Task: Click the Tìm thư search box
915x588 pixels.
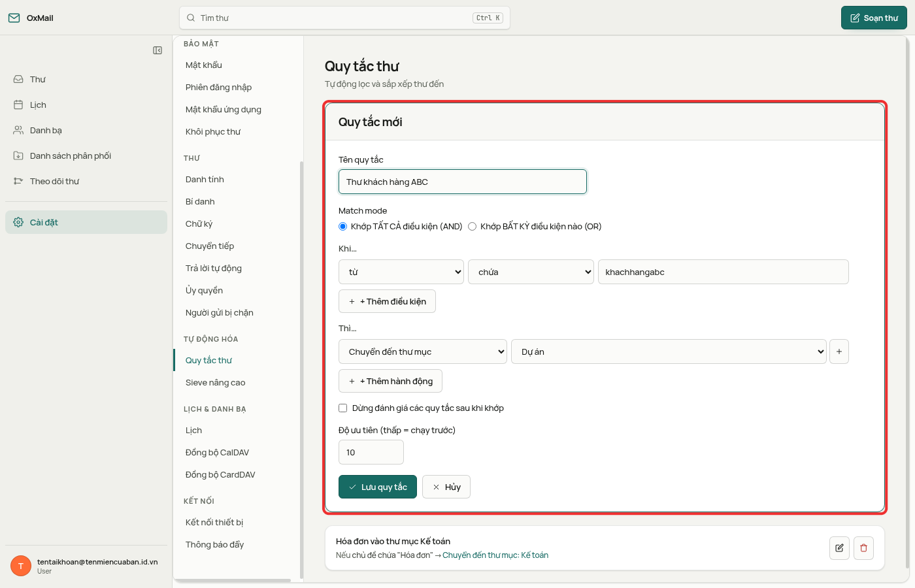Action: 344,18
